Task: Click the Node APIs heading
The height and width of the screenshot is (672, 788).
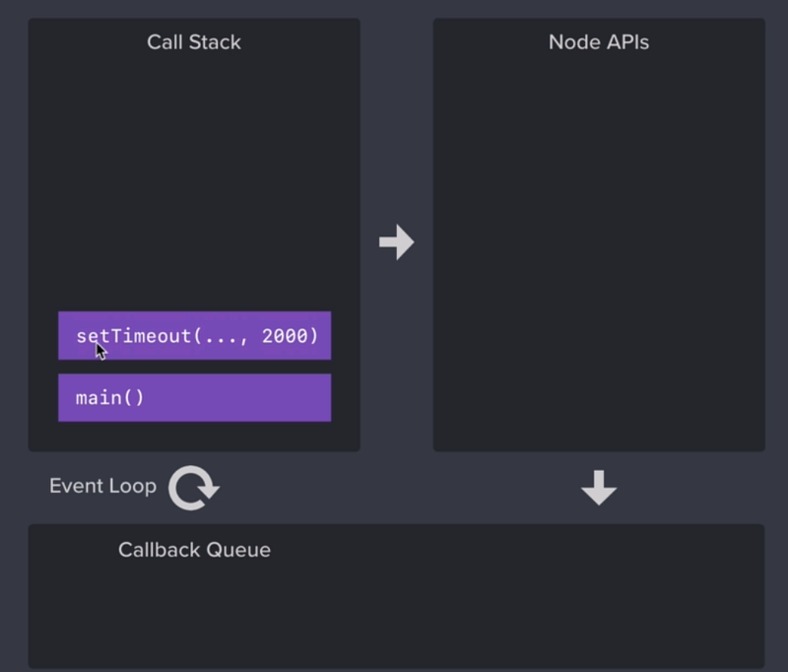Action: click(599, 42)
